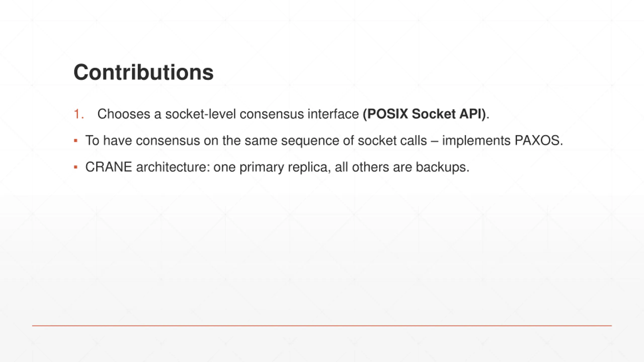This screenshot has height=362, width=644.
Task: Click the word CRANE
Action: 109,167
